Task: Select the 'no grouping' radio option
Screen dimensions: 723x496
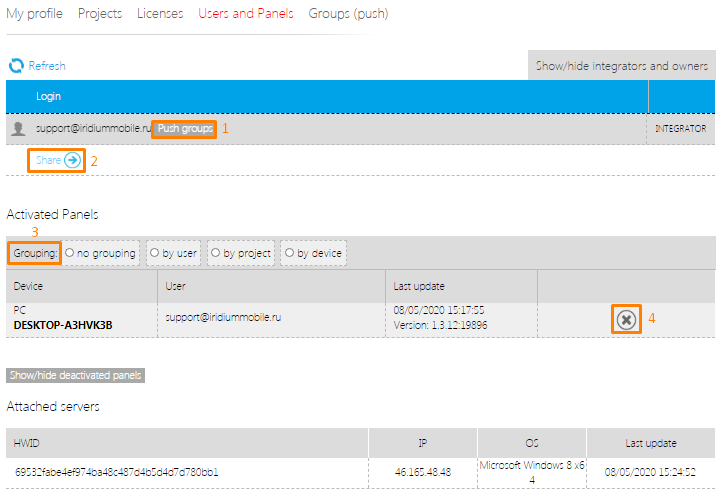Action: coord(70,254)
